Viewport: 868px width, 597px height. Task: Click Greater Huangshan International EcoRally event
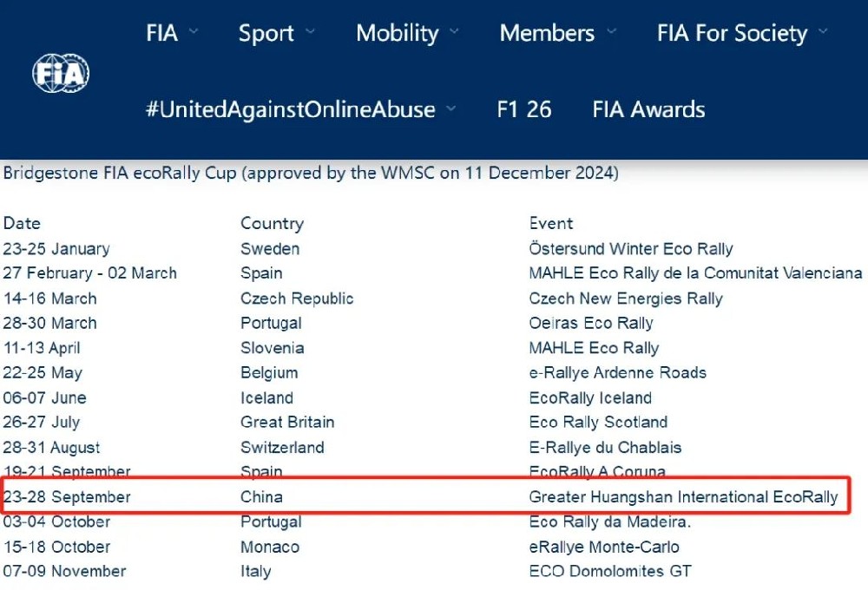point(683,497)
